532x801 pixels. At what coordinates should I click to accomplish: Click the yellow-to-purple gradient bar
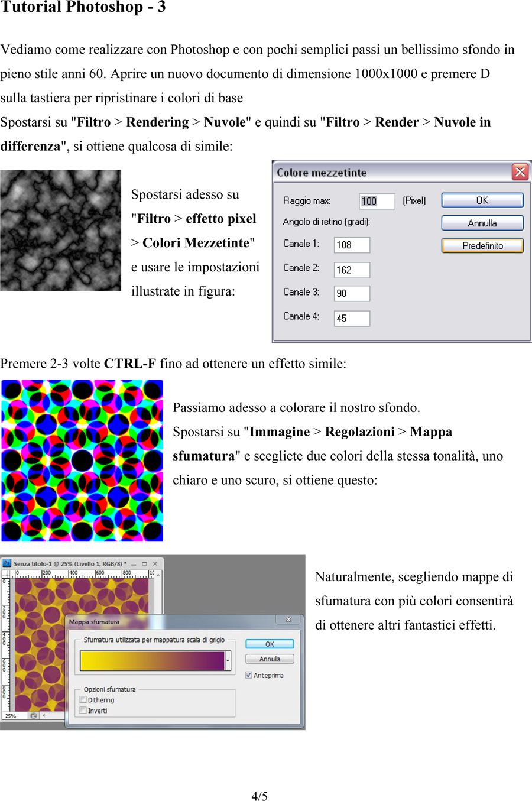[x=153, y=661]
